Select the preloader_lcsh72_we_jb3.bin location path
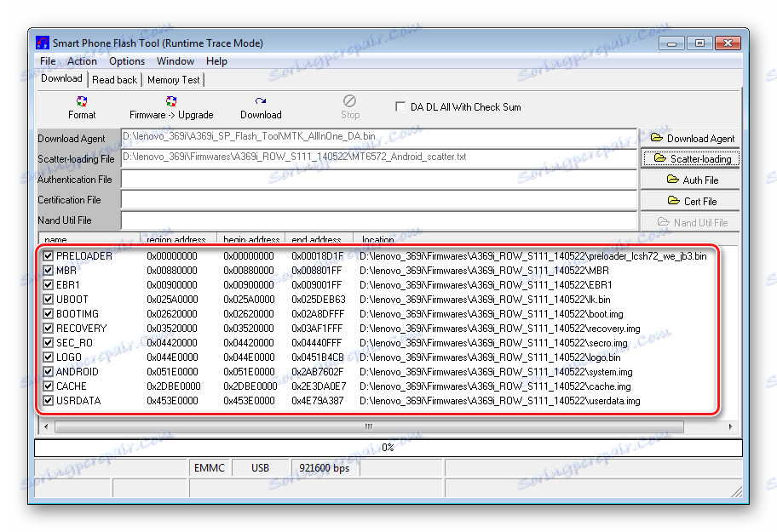Image resolution: width=777 pixels, height=532 pixels. (533, 256)
